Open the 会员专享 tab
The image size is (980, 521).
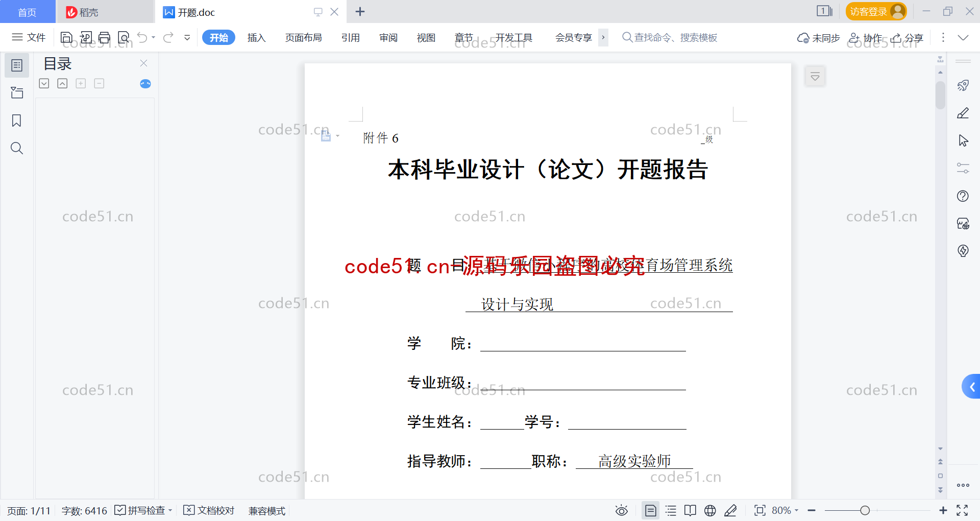click(574, 37)
